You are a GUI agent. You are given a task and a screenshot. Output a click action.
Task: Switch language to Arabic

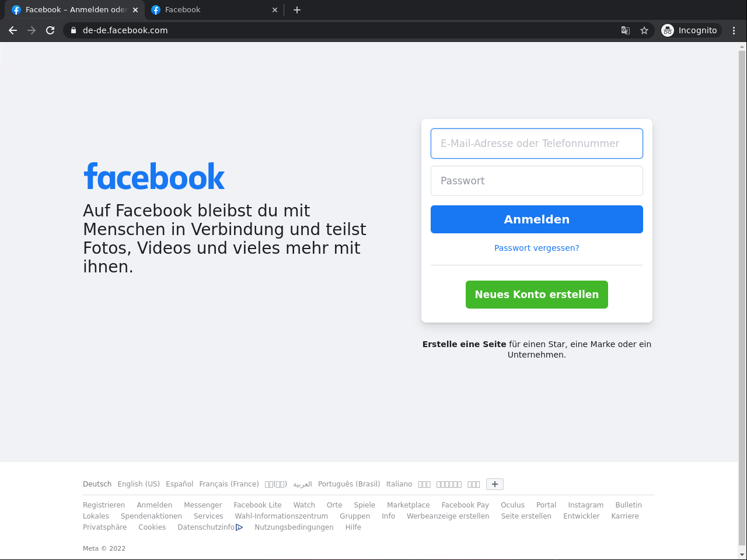(302, 484)
